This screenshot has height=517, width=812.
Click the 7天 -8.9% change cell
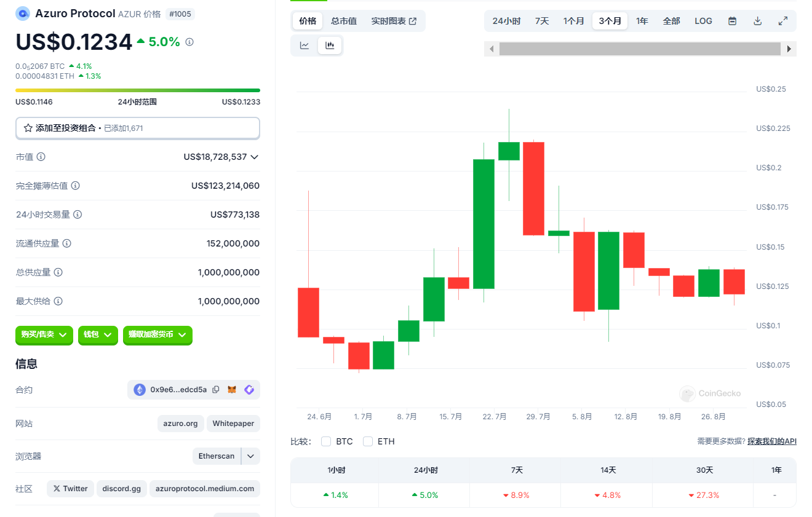pos(515,495)
